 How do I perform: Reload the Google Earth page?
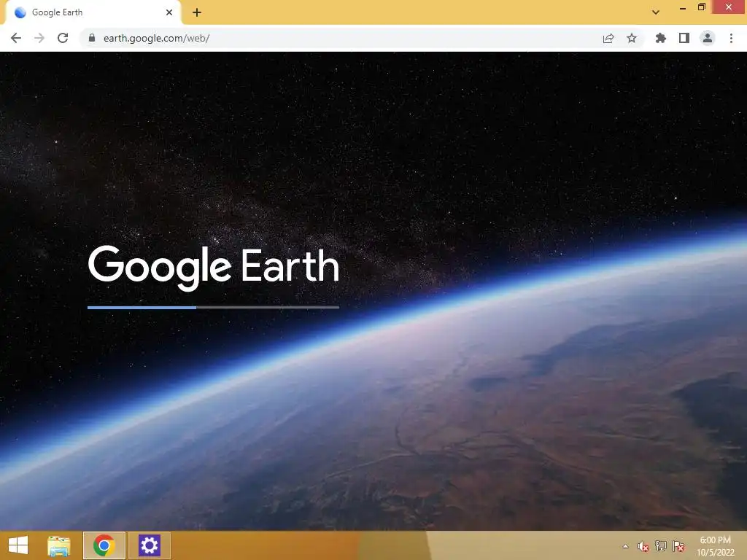[x=63, y=38]
